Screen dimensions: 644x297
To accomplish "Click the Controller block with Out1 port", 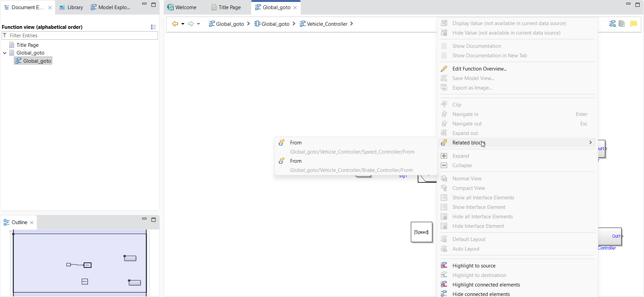I will 610,236.
